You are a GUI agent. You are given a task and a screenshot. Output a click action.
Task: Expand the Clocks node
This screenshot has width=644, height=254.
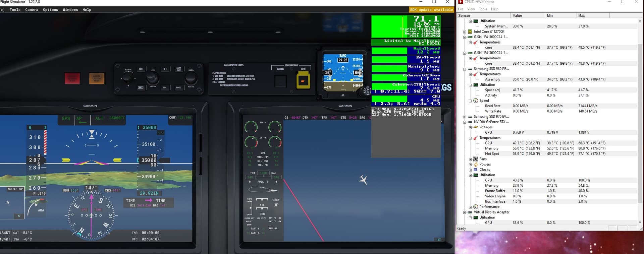tap(470, 170)
